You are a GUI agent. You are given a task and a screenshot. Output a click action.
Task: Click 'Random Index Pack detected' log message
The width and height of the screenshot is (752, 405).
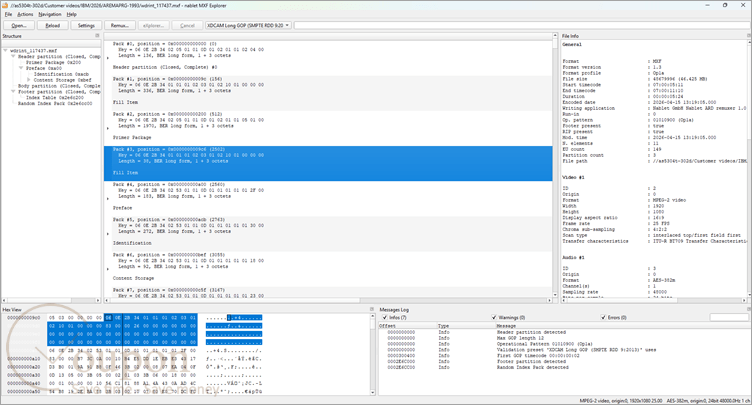coord(532,367)
